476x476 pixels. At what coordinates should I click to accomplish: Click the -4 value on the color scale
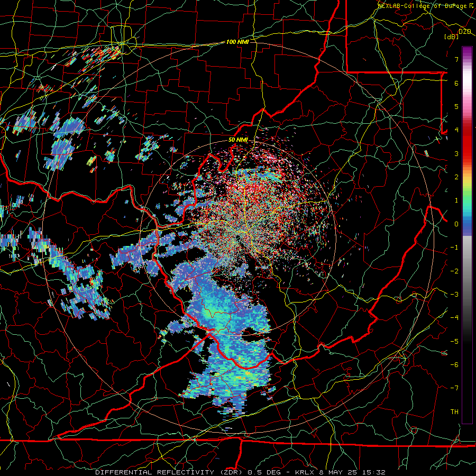(454, 318)
